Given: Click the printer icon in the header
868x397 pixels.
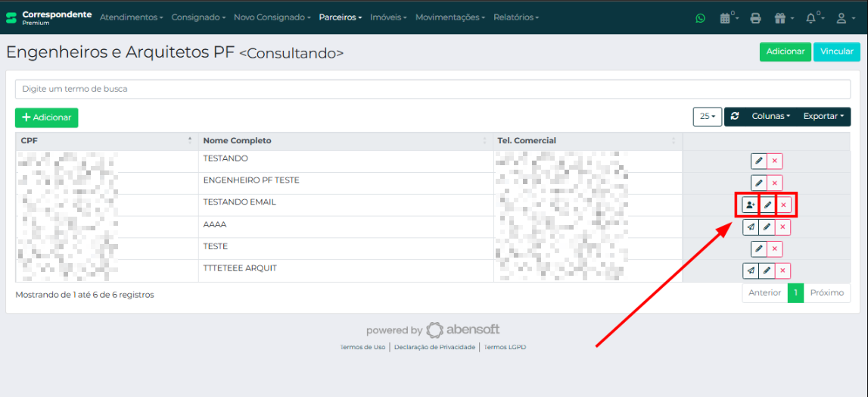Looking at the screenshot, I should (x=755, y=18).
